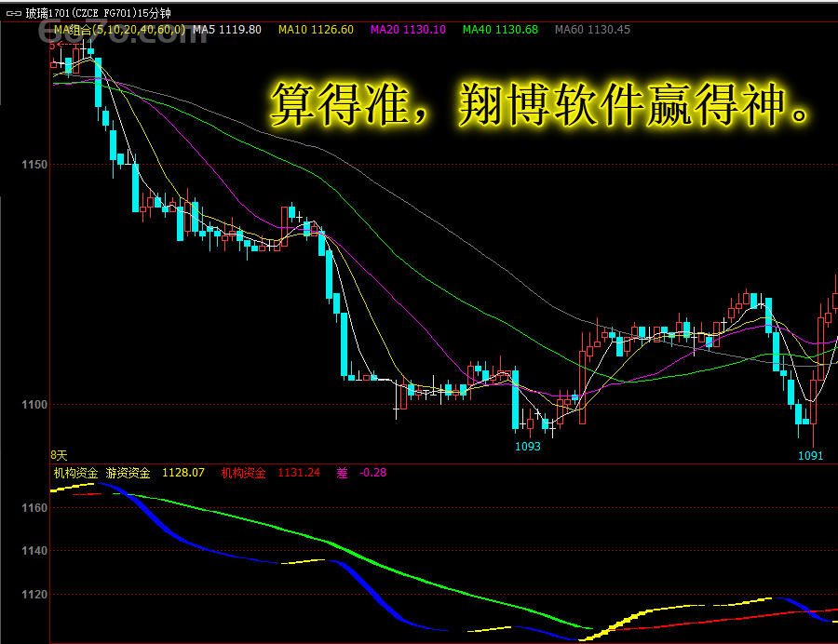
Task: Click the 1131.24 red value
Action: coord(299,473)
